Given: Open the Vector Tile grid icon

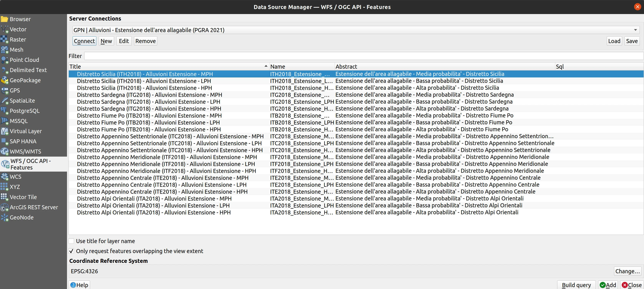Looking at the screenshot, I should click(4, 197).
